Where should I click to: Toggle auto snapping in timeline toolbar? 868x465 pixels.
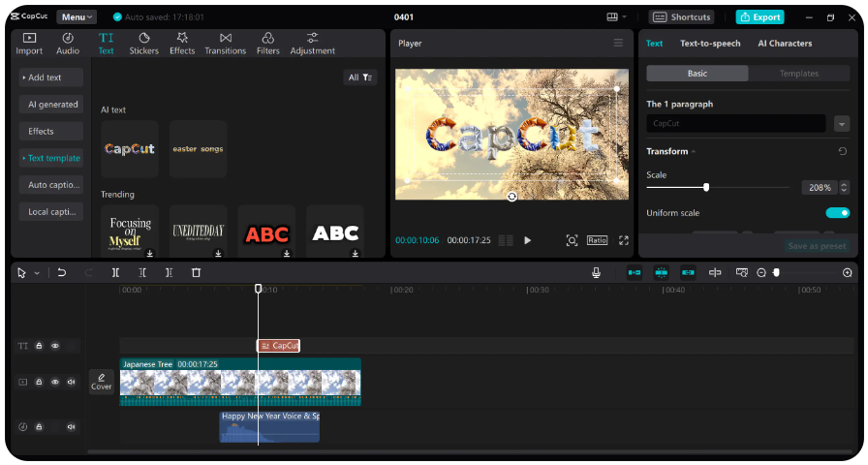[x=661, y=272]
